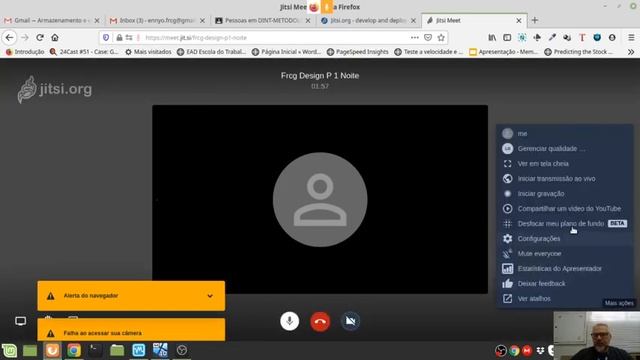The image size is (640, 360).
Task: Click the thumbs-up Deixar feedback icon
Action: point(507,283)
